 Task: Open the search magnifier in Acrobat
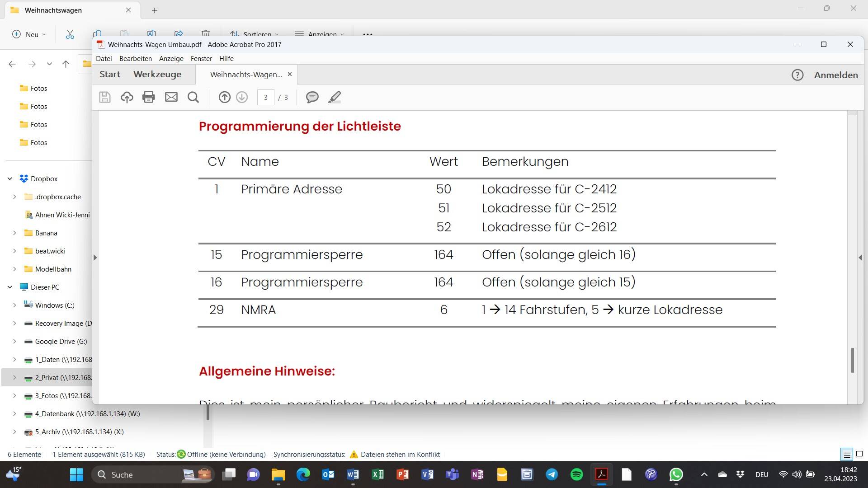[193, 97]
